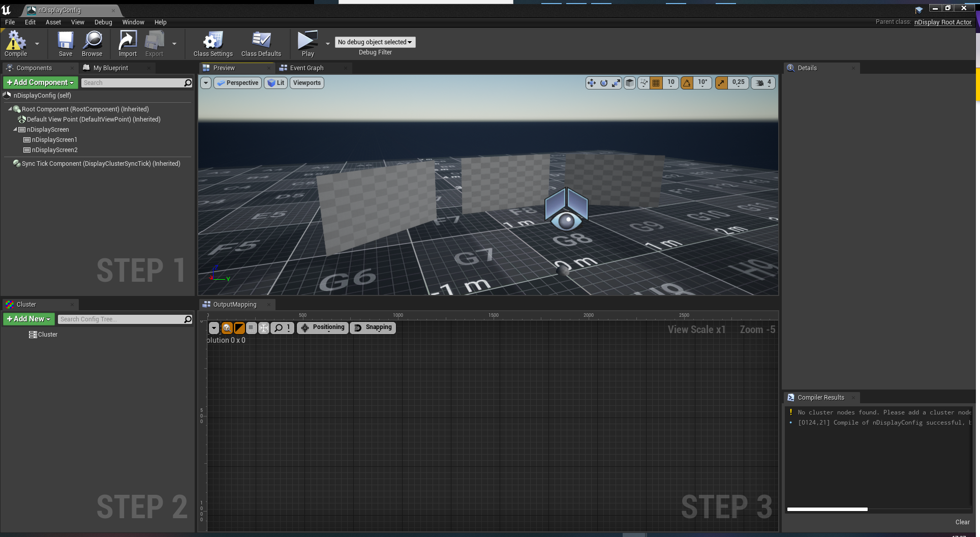The width and height of the screenshot is (980, 537).
Task: Open Class Settings
Action: coord(213,43)
